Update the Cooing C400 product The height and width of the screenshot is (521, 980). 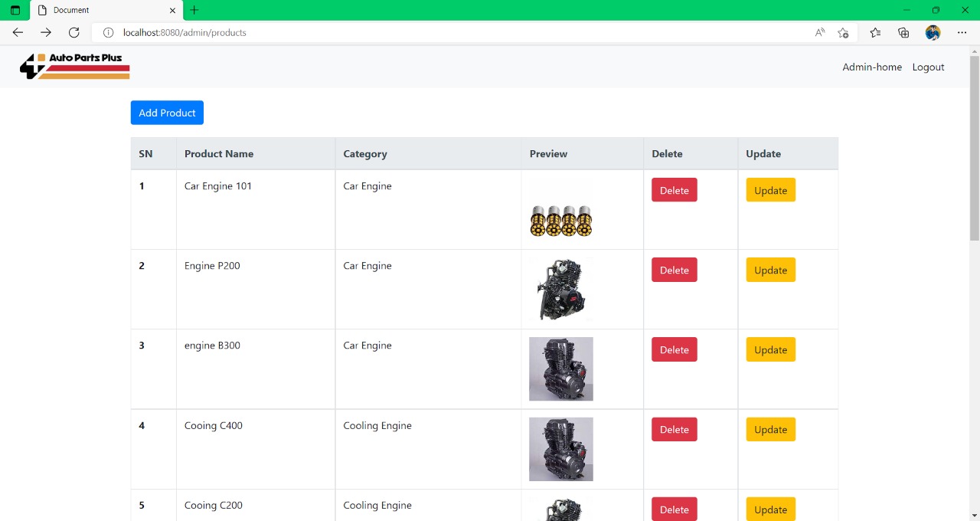(x=770, y=429)
